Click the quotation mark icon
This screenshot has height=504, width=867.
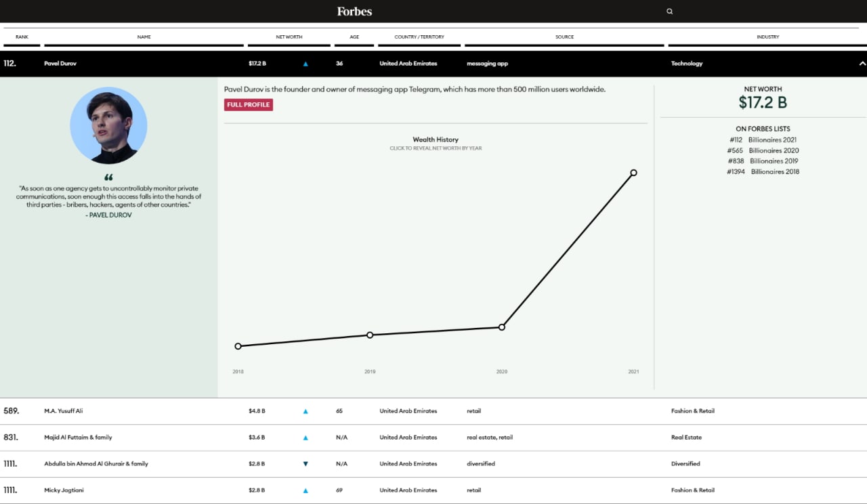coord(109,177)
